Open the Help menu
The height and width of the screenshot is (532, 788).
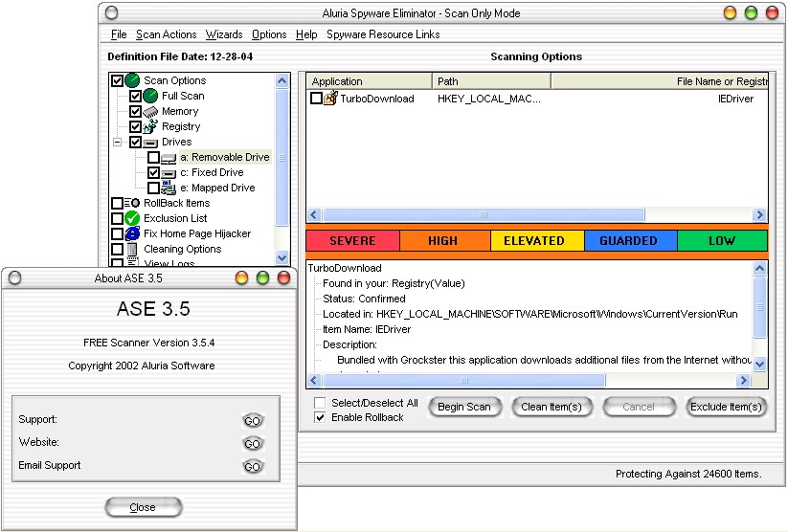[306, 34]
